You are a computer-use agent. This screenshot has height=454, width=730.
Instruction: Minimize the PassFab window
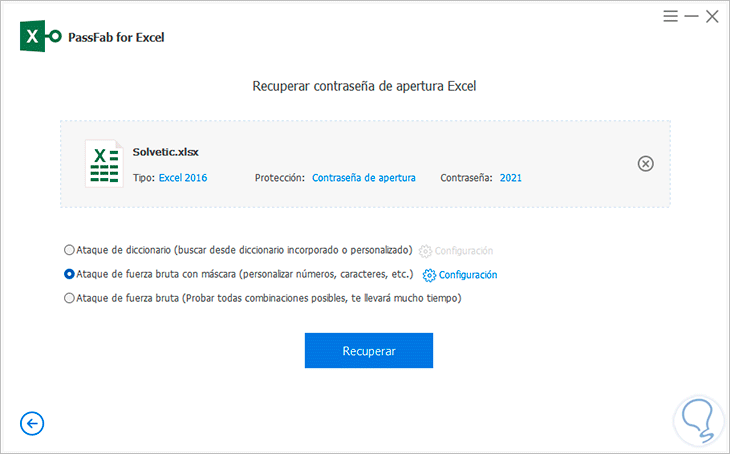(691, 16)
